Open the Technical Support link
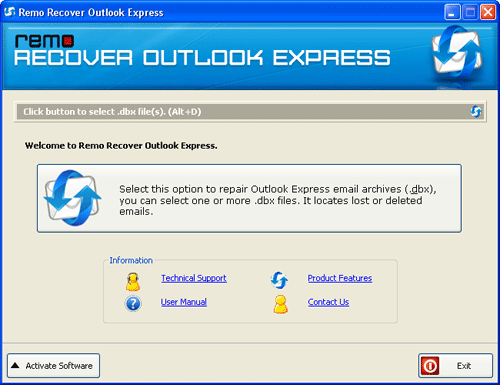This screenshot has height=385, width=500. (x=194, y=278)
